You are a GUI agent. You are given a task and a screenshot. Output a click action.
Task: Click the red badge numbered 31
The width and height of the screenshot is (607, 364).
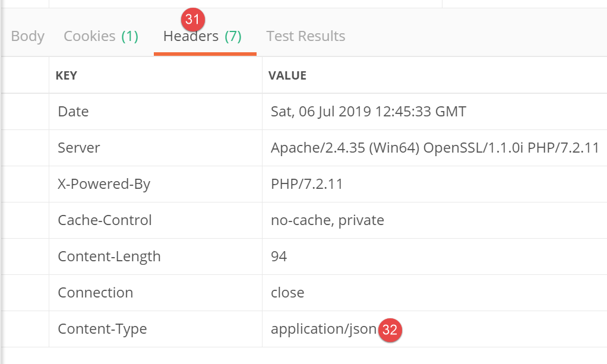pos(192,20)
